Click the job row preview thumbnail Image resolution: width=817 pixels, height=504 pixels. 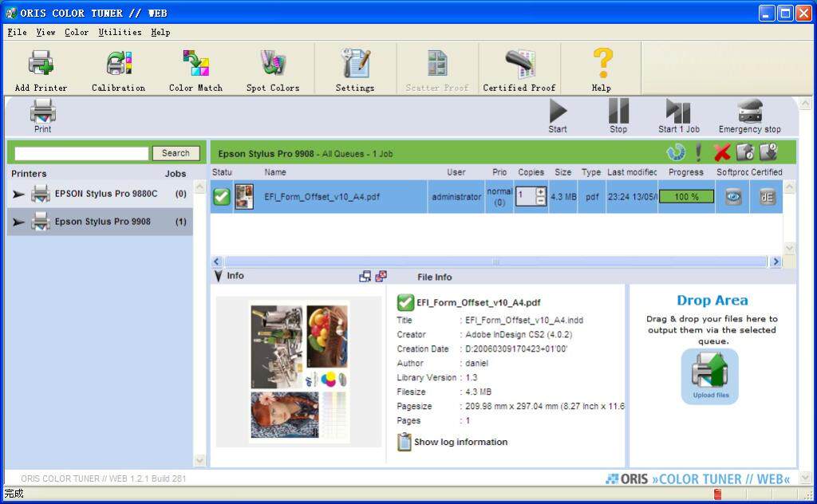click(x=244, y=197)
